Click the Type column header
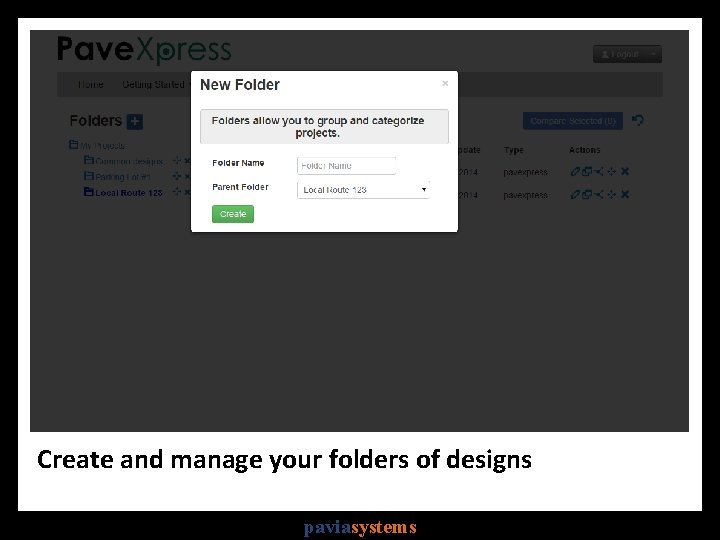The image size is (720, 540). point(513,150)
